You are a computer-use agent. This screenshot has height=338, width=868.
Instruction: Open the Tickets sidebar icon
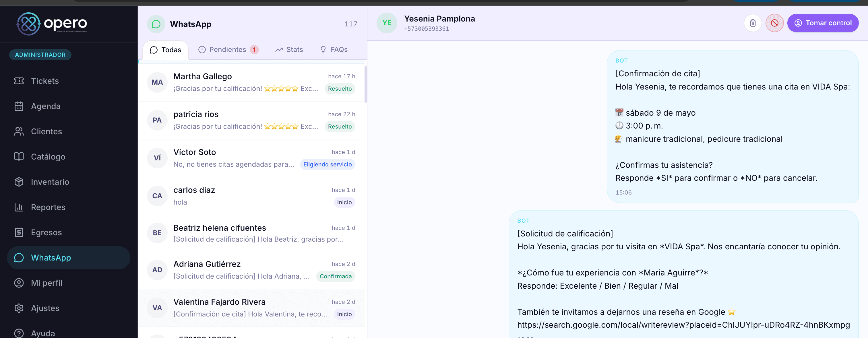coord(19,81)
